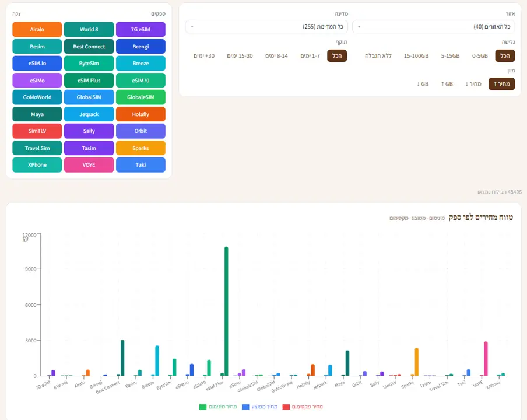
Task: Select the 0-5GB data filter
Action: [x=480, y=56]
